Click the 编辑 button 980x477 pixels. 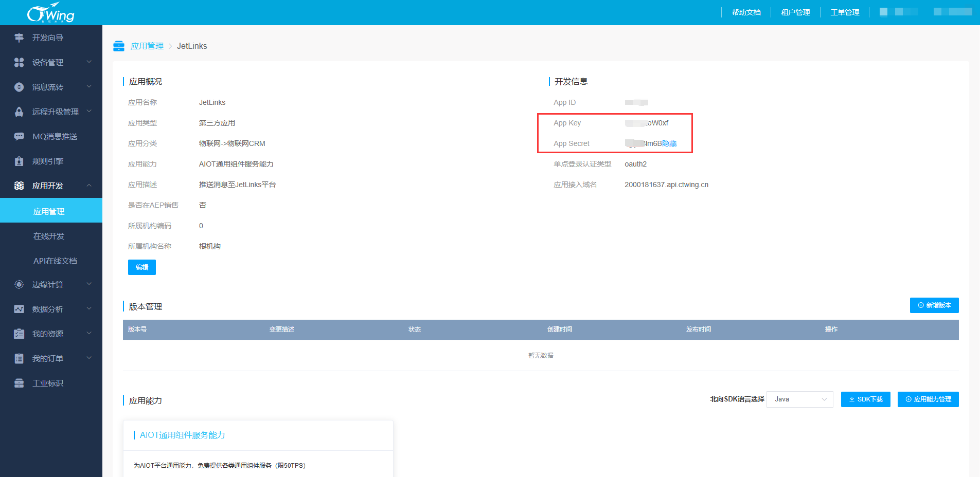tap(141, 267)
